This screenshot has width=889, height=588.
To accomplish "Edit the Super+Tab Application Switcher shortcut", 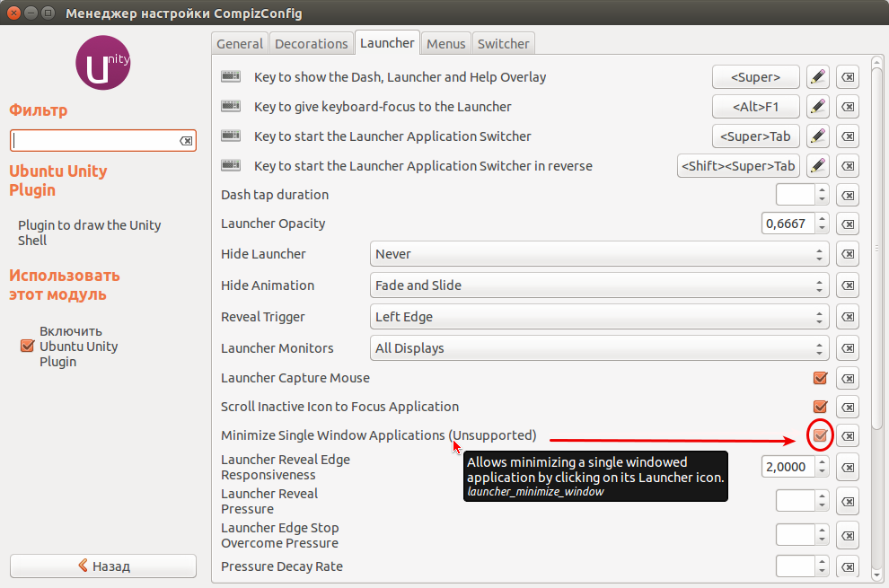I will click(817, 136).
